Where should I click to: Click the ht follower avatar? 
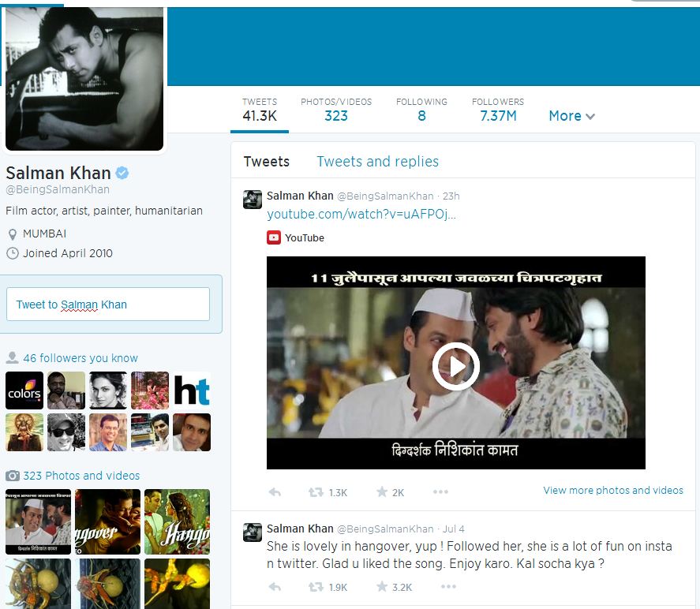point(192,390)
